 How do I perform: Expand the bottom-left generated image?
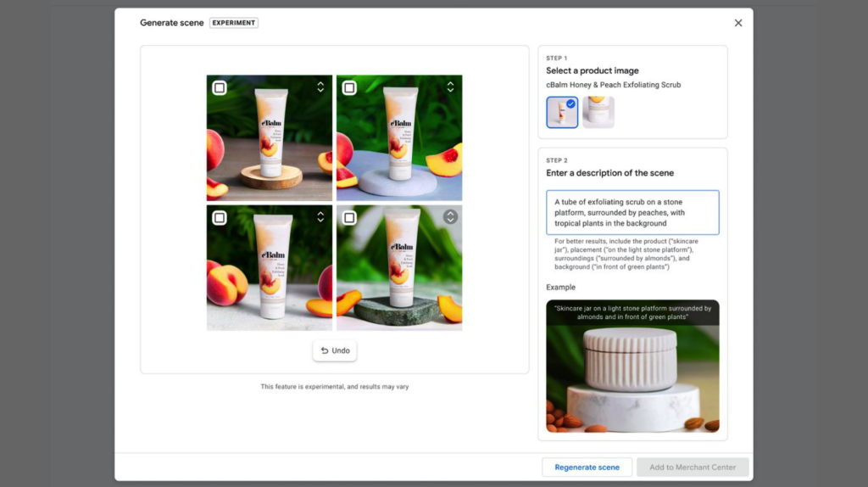click(320, 217)
